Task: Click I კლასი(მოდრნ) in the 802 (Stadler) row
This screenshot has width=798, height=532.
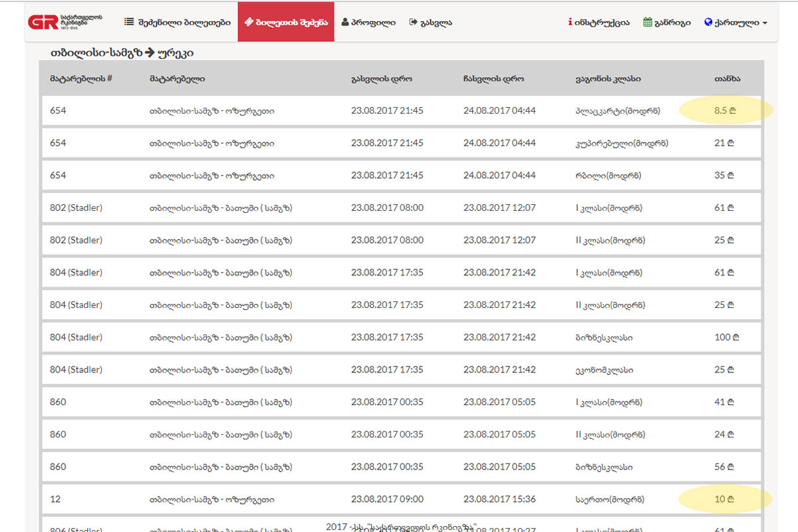Action: (608, 207)
